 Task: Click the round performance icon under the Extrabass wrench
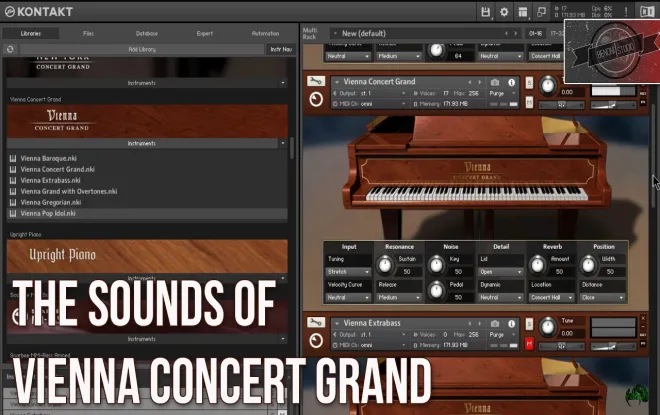point(316,341)
